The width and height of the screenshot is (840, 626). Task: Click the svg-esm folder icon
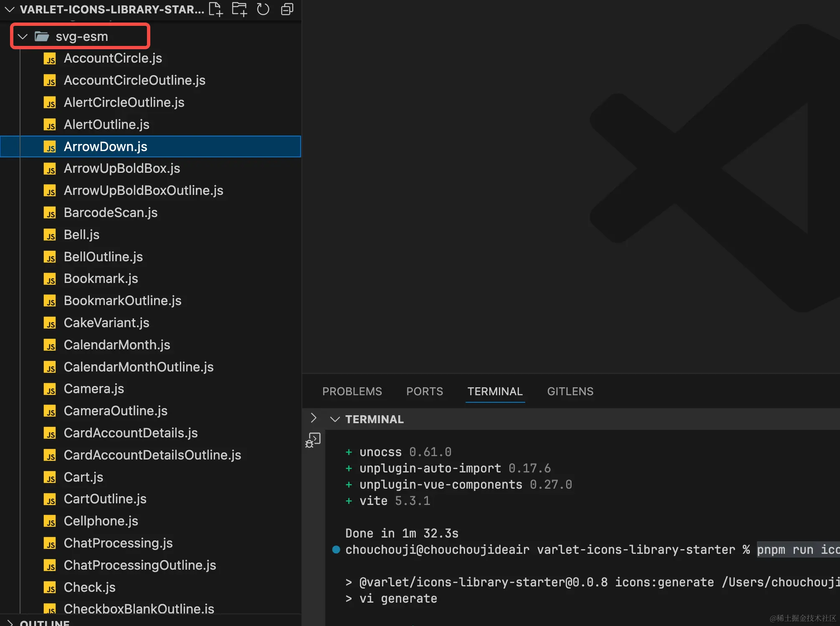click(x=42, y=37)
